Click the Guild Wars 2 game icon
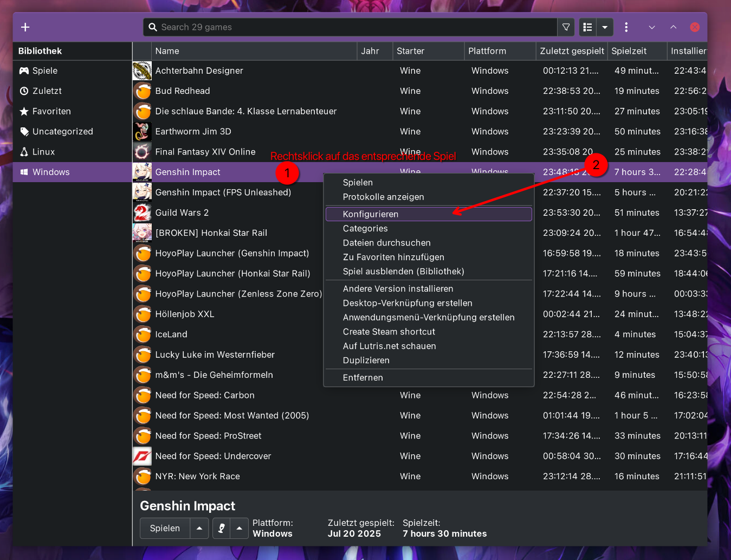 (142, 213)
